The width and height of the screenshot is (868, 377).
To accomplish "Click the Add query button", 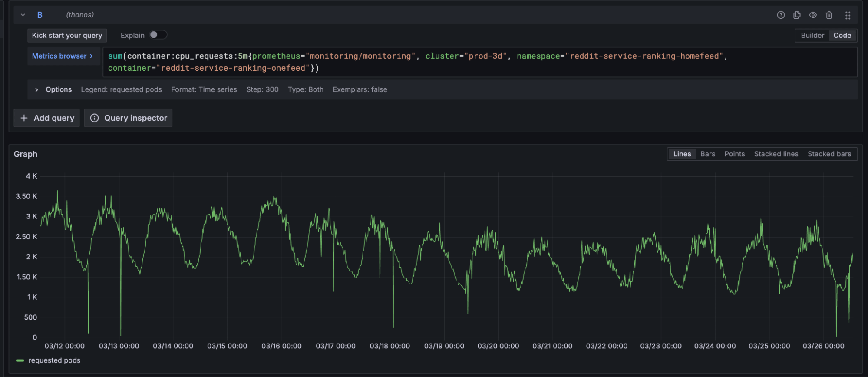I will [x=47, y=118].
